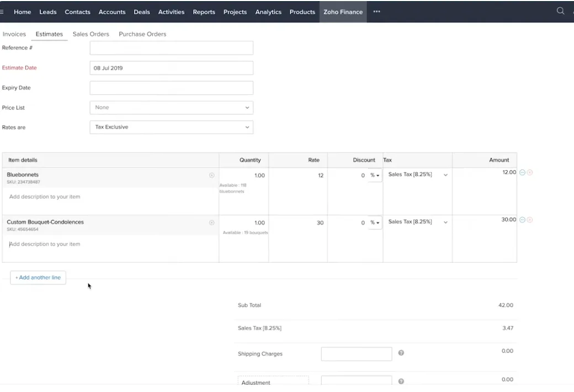Viewport: 574px width, 392px height.
Task: Go to the Purchase Orders tab
Action: tap(142, 34)
